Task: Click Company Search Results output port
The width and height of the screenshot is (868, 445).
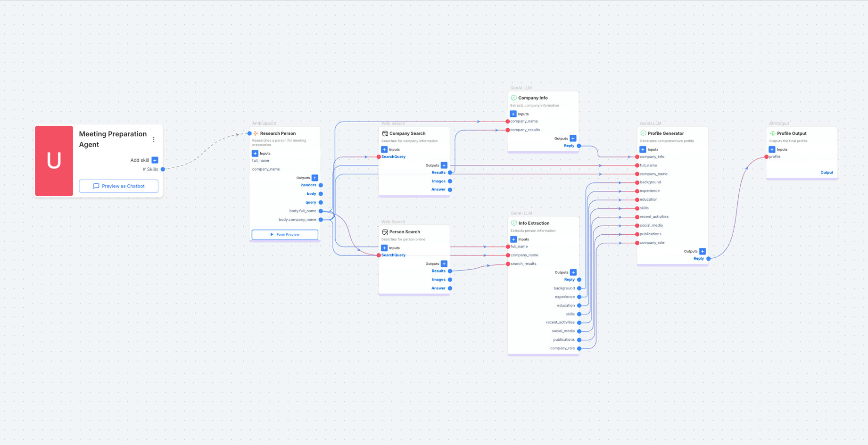Action: pos(450,173)
